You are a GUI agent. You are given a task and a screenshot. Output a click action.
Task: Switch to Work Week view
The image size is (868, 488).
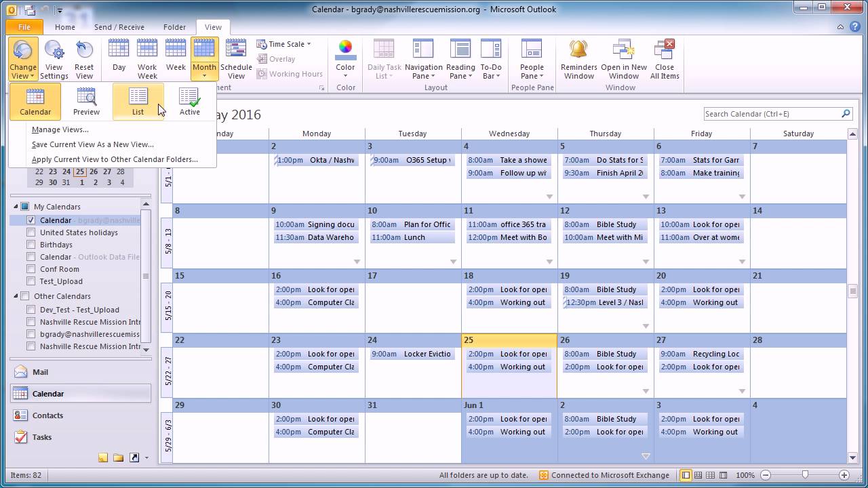point(147,60)
